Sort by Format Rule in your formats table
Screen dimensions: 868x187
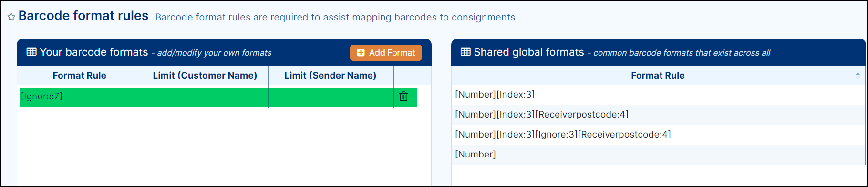(80, 75)
